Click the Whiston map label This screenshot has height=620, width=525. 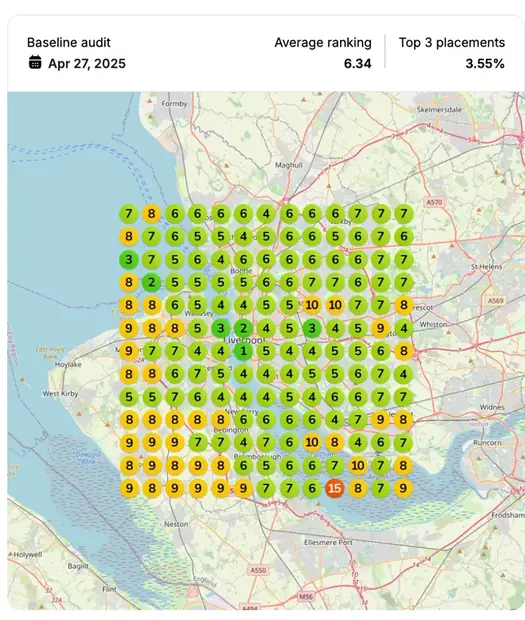point(434,324)
